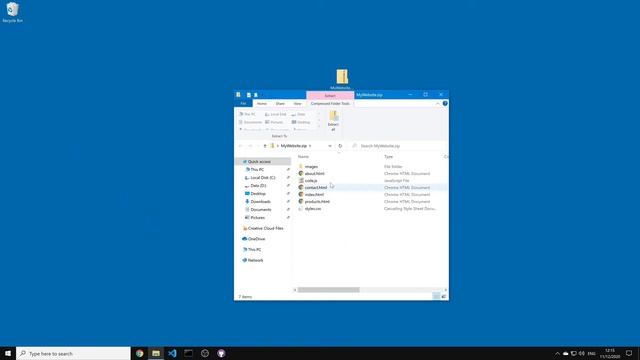Open the notification center icon
Image resolution: width=640 pixels, height=360 pixels.
(x=629, y=353)
